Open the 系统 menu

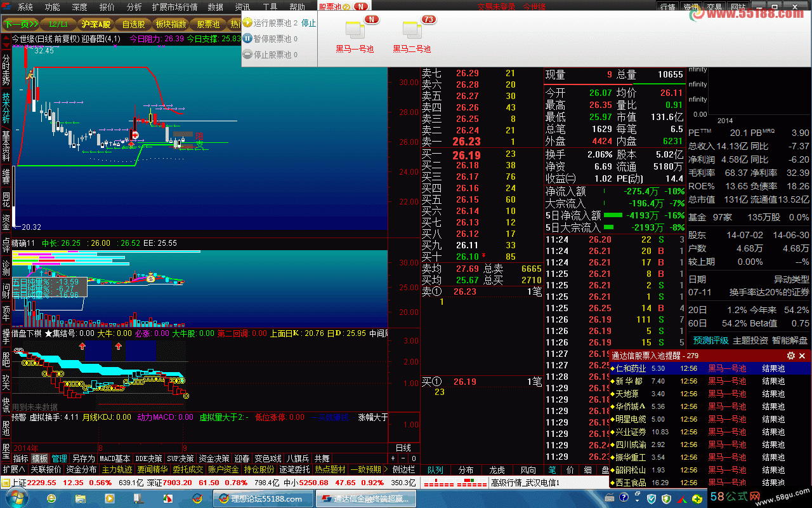point(25,7)
